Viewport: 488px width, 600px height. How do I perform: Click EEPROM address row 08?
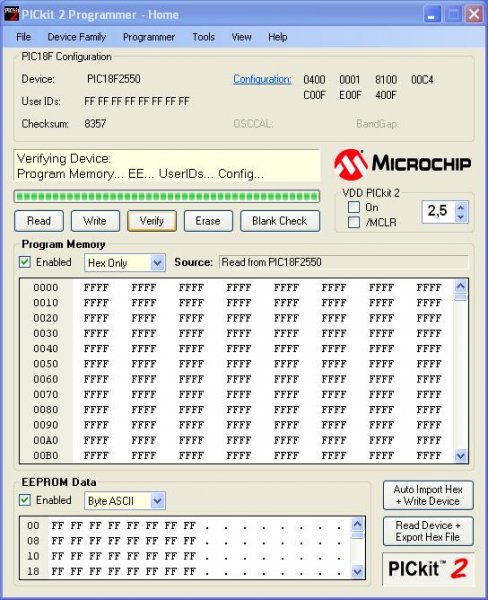coord(33,541)
